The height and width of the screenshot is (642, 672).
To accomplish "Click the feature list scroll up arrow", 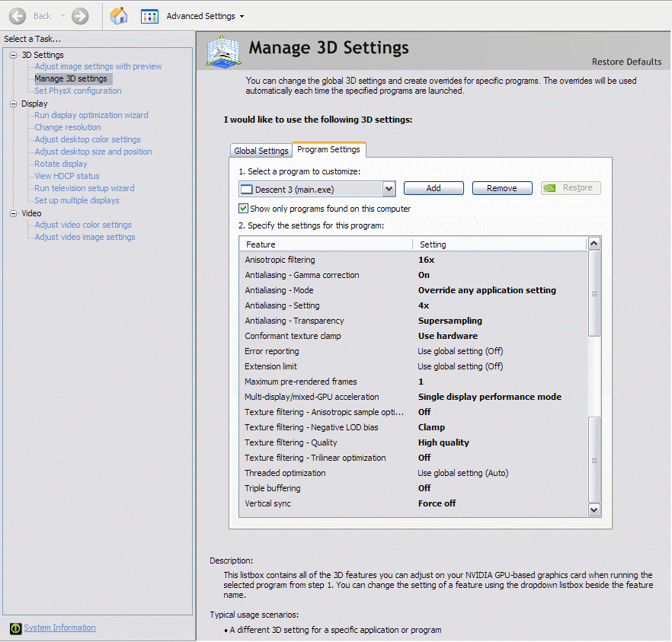I will click(594, 244).
